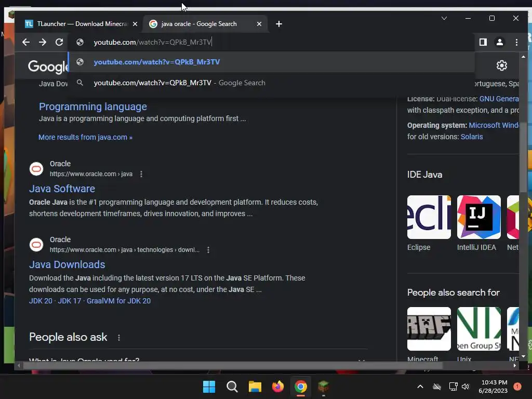Open volume control in system tray
The image size is (532, 399).
(465, 387)
